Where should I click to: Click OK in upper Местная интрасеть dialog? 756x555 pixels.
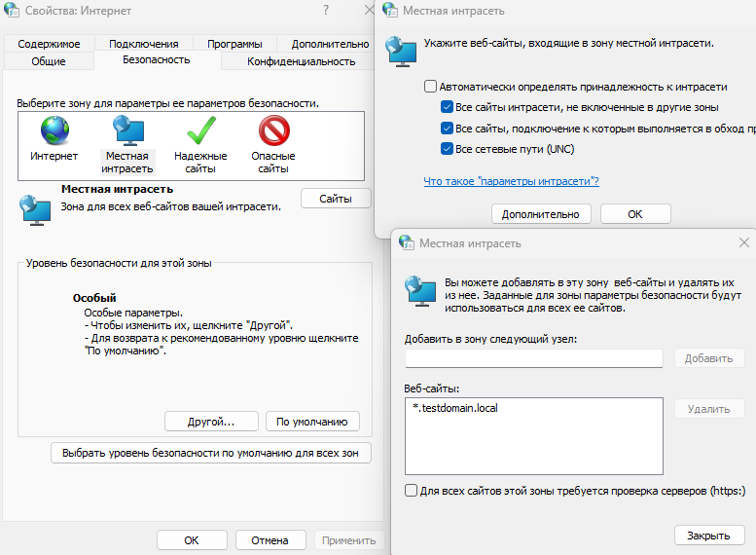(635, 214)
